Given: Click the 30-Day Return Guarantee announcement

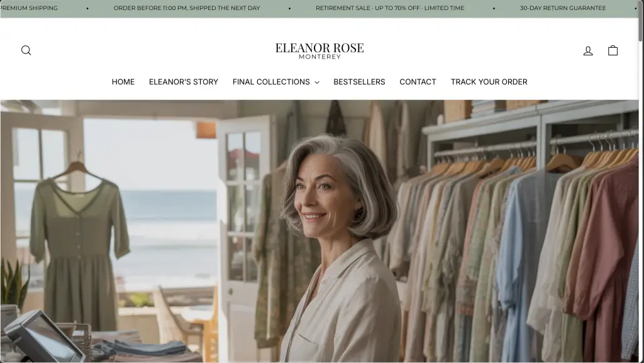Looking at the screenshot, I should click(563, 8).
